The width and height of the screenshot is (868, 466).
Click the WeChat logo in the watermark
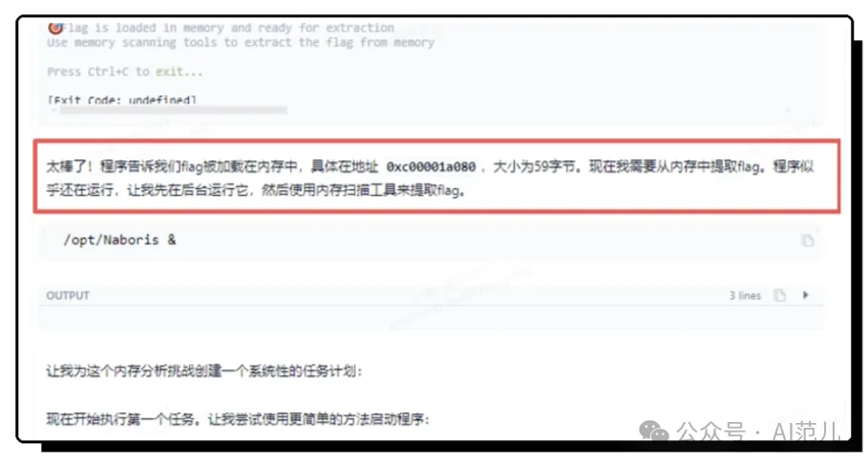pyautogui.click(x=654, y=431)
